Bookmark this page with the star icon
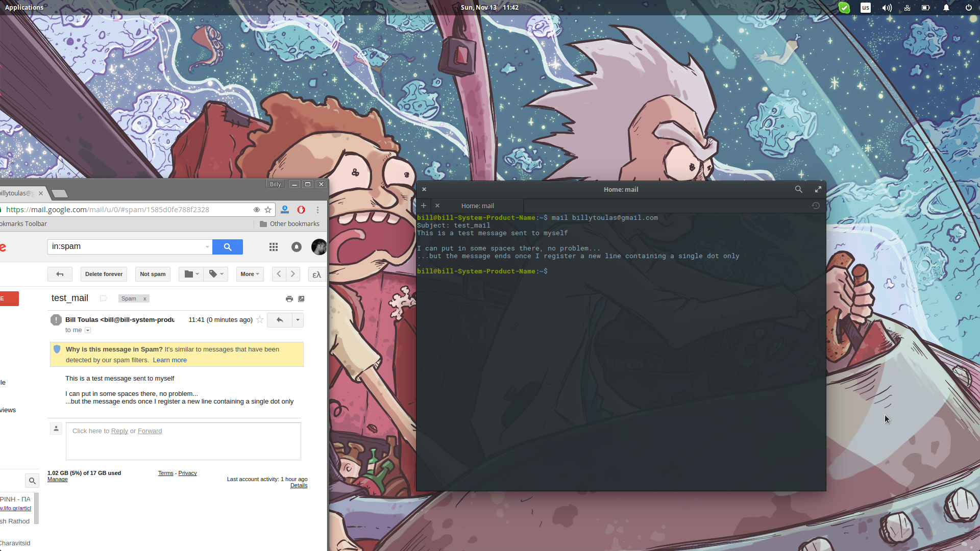 coord(268,210)
